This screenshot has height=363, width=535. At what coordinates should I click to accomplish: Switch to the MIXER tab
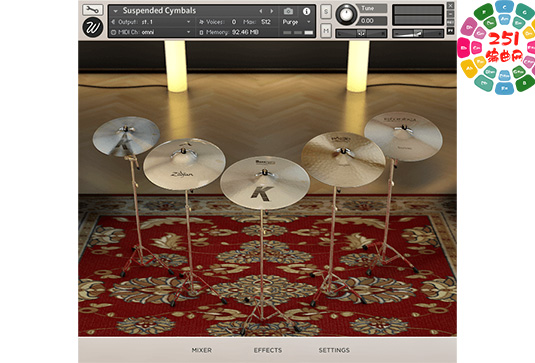[202, 350]
